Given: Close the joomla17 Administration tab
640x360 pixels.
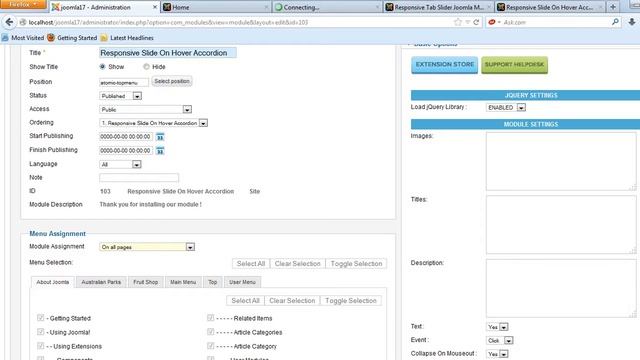Looking at the screenshot, I should tap(155, 7).
